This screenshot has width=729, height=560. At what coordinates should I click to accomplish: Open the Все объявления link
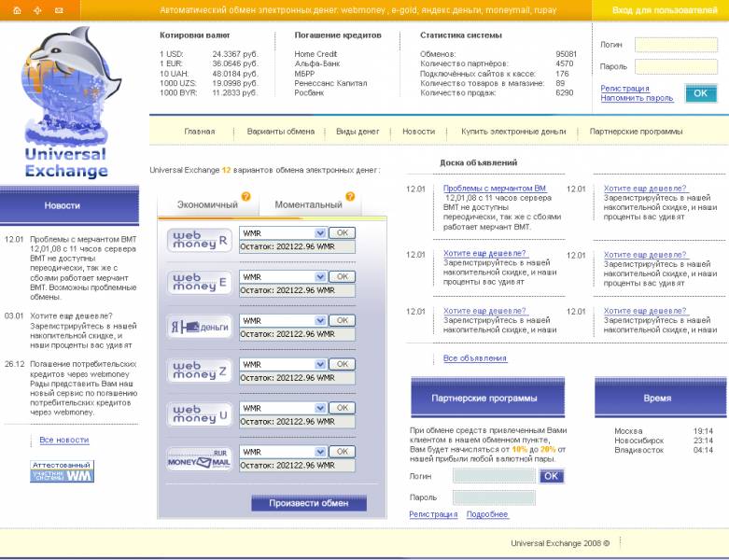click(475, 358)
